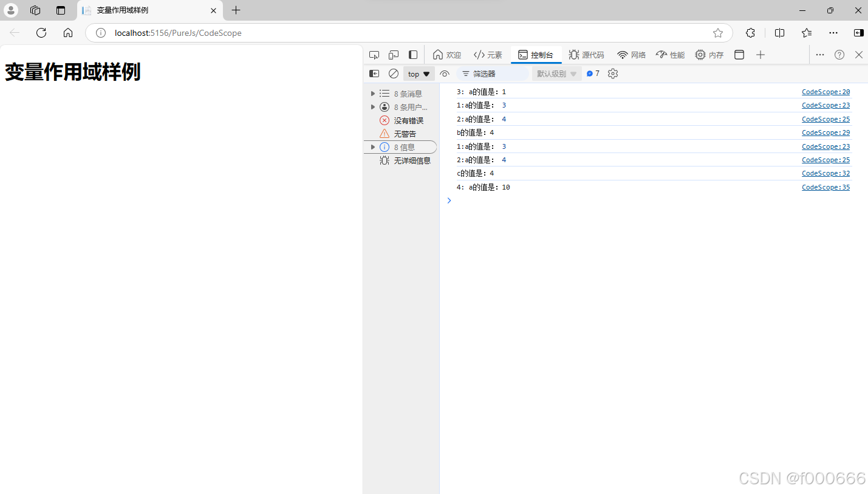Screen dimensions: 868x494
Task: Select the 无详细信息 filter row
Action: (401, 160)
